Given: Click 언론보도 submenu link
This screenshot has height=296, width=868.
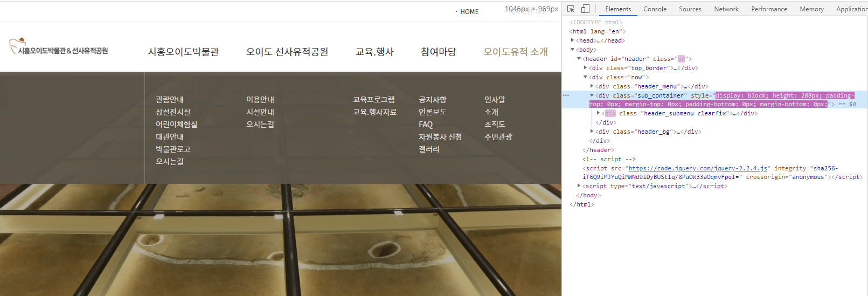Looking at the screenshot, I should pos(433,112).
